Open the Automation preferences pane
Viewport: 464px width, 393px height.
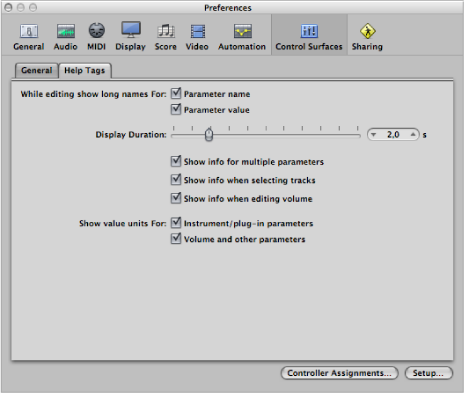coord(242,37)
